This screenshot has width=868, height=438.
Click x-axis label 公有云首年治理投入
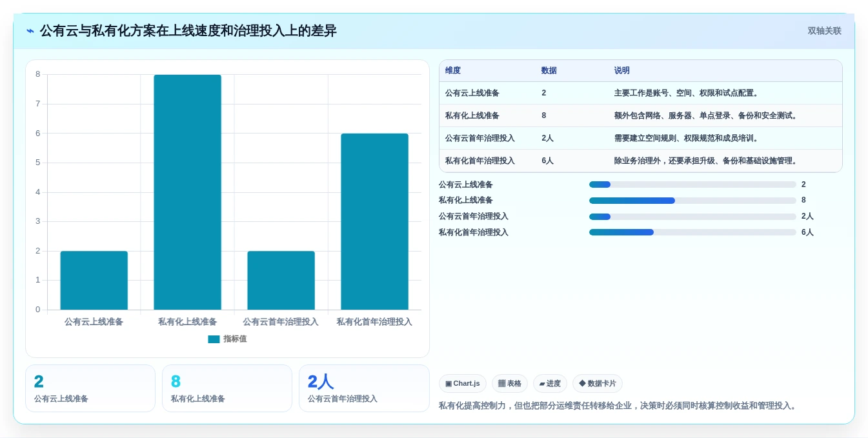[281, 322]
